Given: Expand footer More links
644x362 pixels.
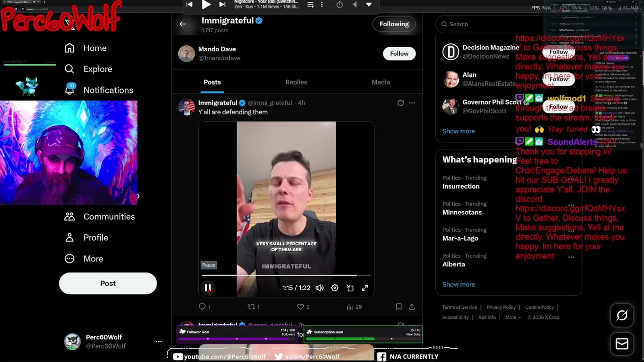Looking at the screenshot, I should 512,317.
